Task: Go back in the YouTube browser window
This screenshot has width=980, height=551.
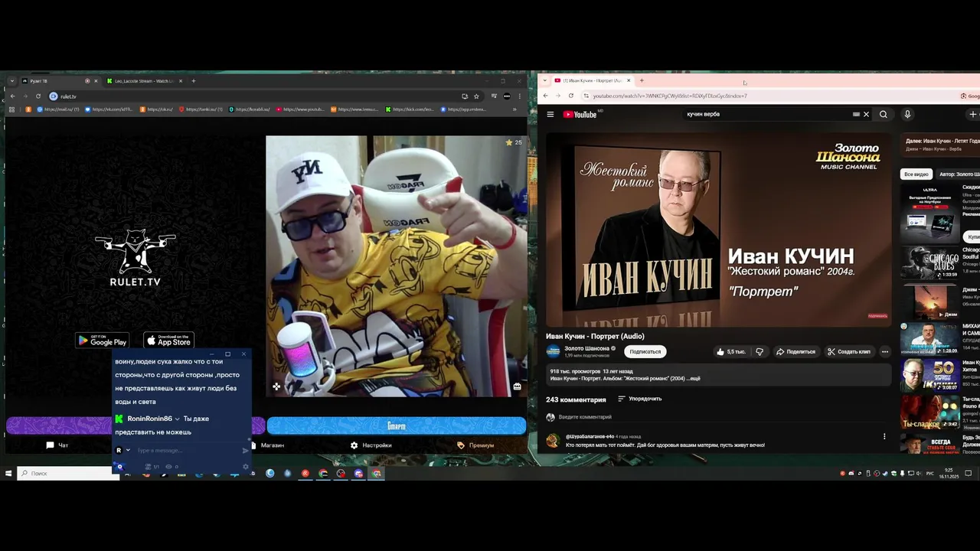Action: pyautogui.click(x=545, y=96)
